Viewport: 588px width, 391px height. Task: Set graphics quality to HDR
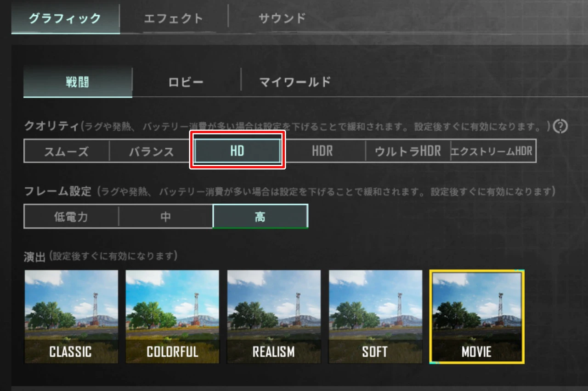click(322, 151)
